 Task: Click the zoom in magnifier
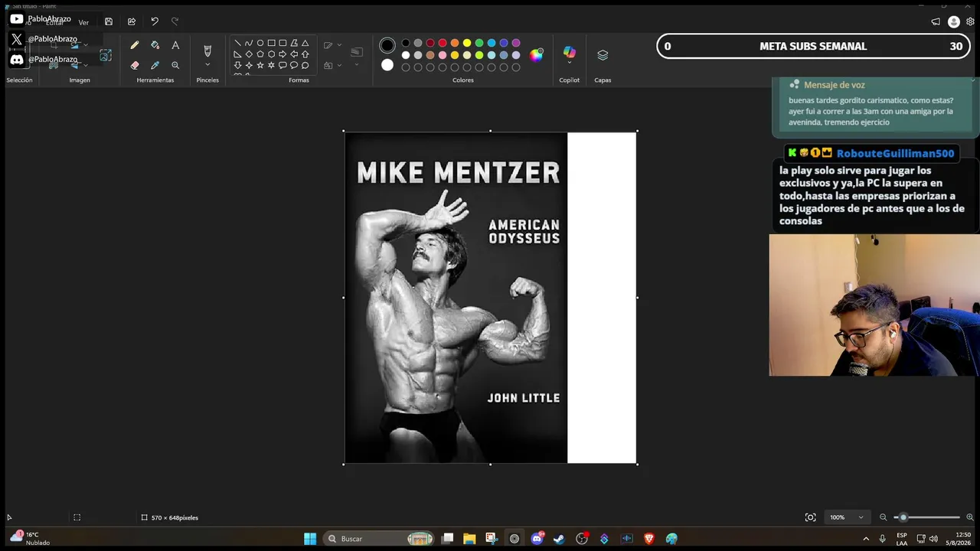click(970, 517)
